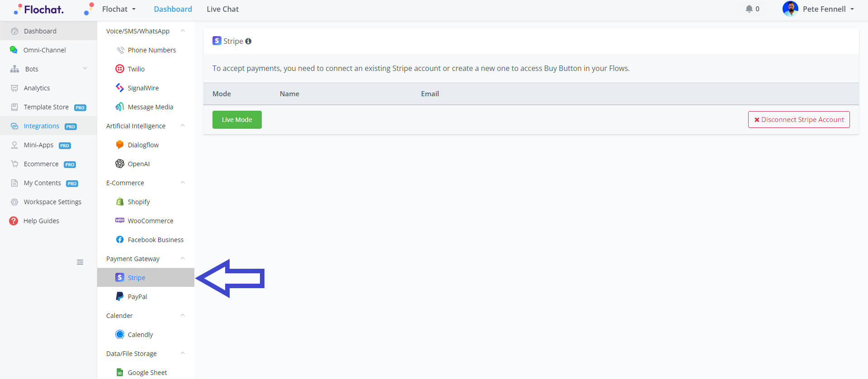Image resolution: width=868 pixels, height=379 pixels.
Task: Click the Shopify bag icon
Action: coord(120,201)
